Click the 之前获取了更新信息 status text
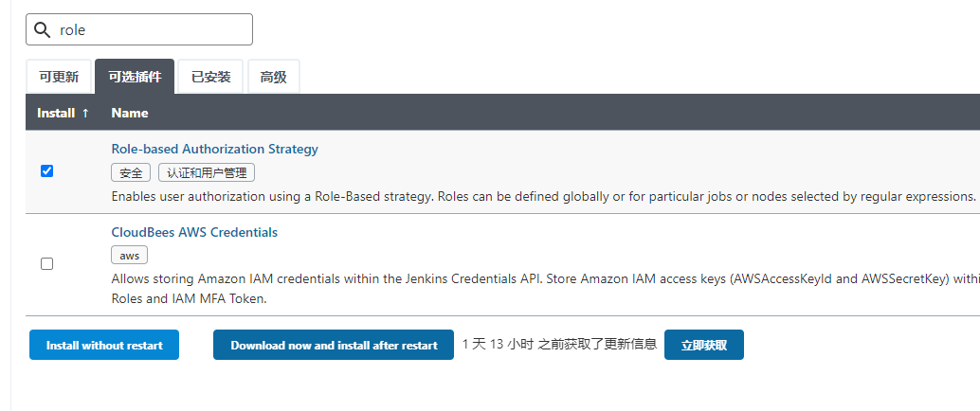The width and height of the screenshot is (980, 411). click(x=597, y=344)
